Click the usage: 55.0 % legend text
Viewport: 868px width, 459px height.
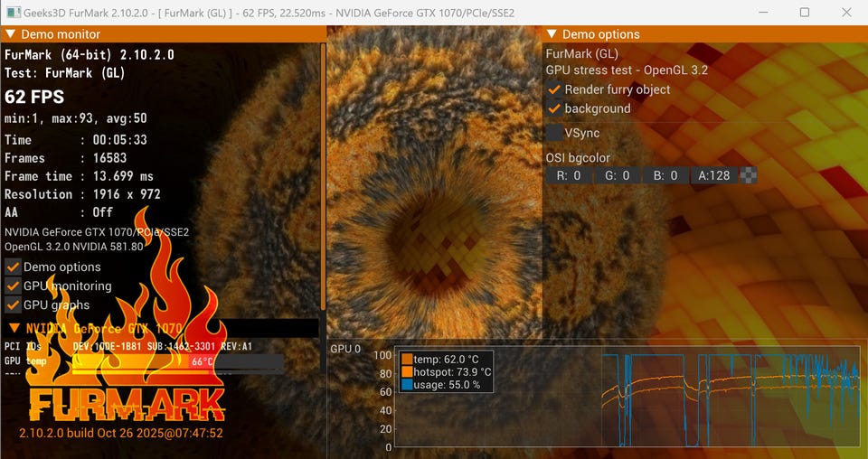447,385
